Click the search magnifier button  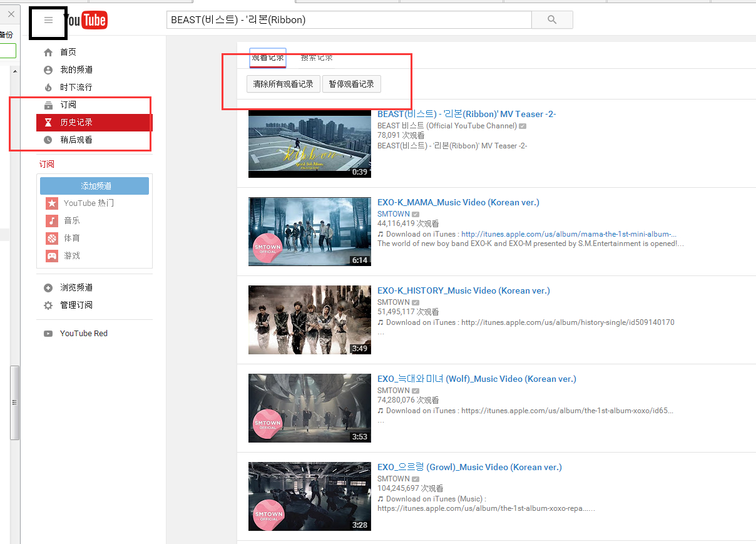point(552,20)
